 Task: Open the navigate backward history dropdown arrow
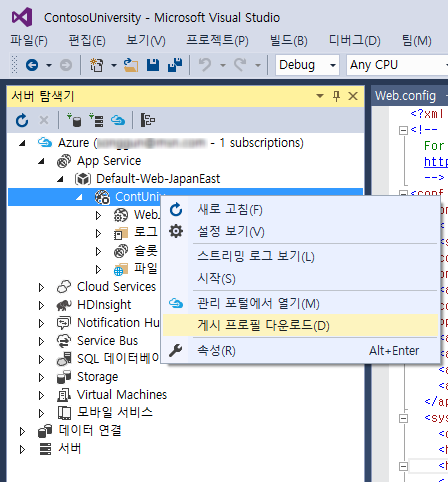coord(49,65)
